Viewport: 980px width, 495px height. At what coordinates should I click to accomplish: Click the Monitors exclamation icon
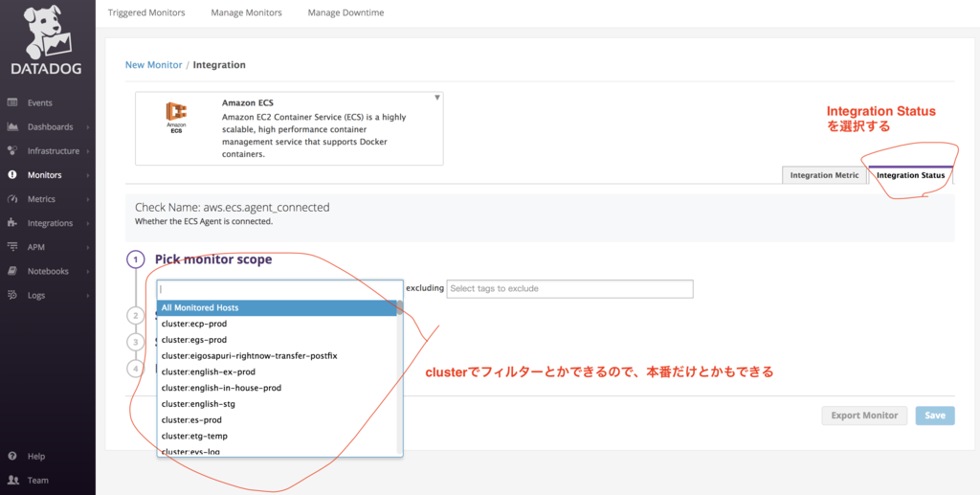click(x=12, y=175)
